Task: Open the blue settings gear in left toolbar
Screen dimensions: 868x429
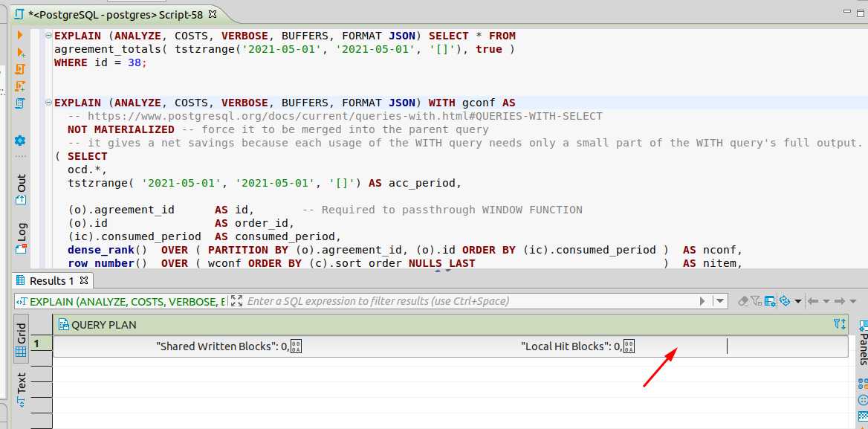Action: click(19, 140)
